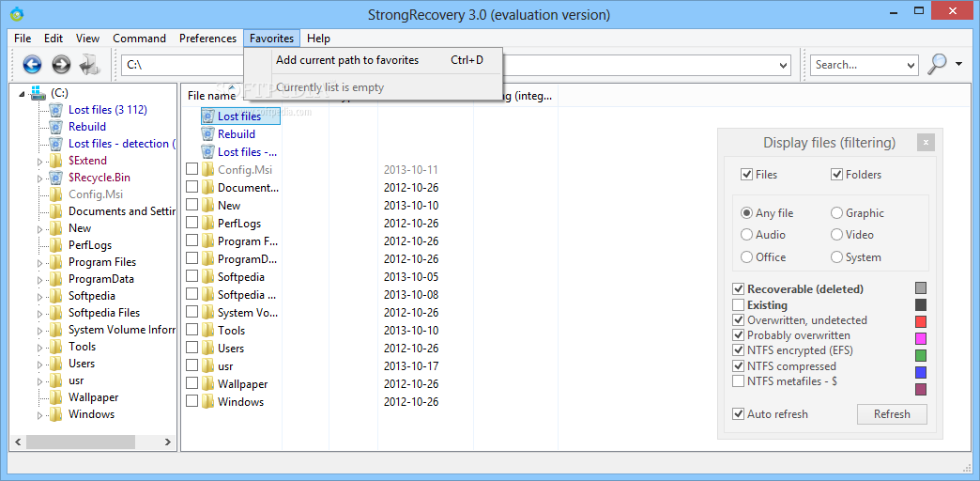Open the File menu
The image size is (980, 481).
coord(23,39)
